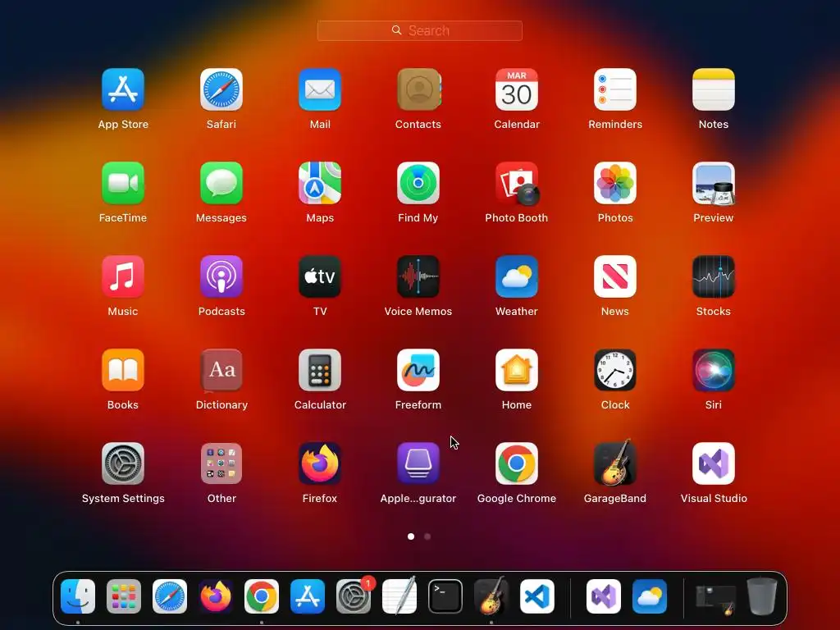
Task: Open the Preview app
Action: click(x=714, y=183)
